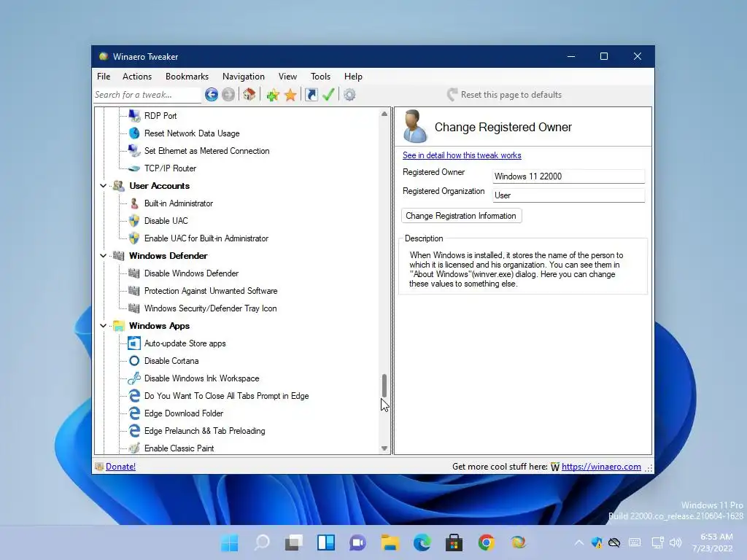Image resolution: width=747 pixels, height=560 pixels.
Task: Select RDP Port tweak
Action: [x=160, y=116]
